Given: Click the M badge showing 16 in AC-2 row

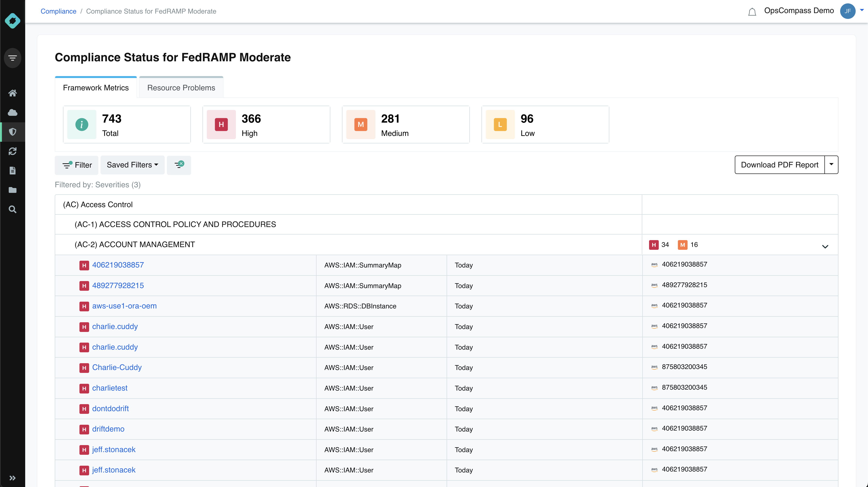Looking at the screenshot, I should tap(682, 245).
